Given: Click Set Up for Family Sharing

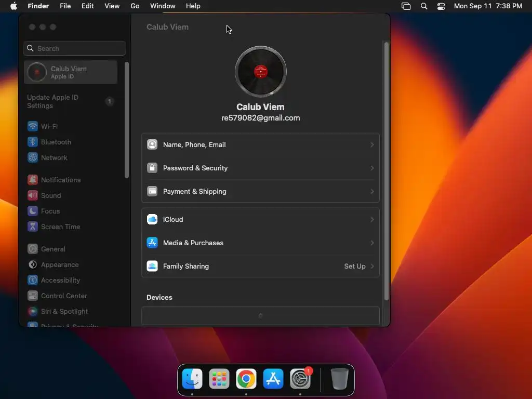Looking at the screenshot, I should (x=354, y=267).
